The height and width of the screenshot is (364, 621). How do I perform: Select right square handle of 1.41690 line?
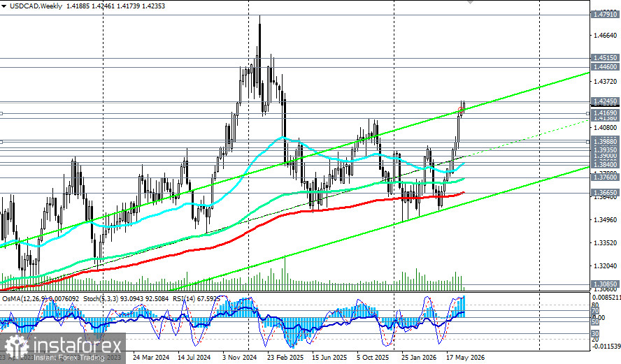point(587,114)
